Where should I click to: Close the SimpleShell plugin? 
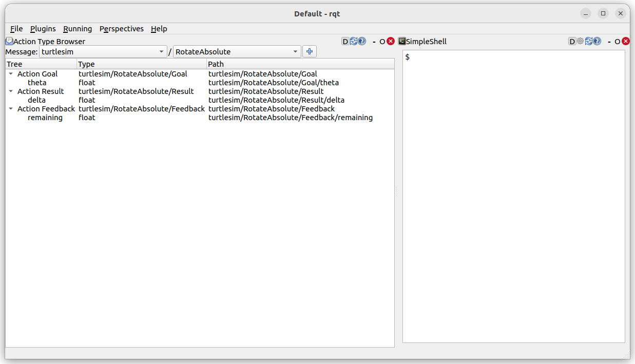click(626, 41)
